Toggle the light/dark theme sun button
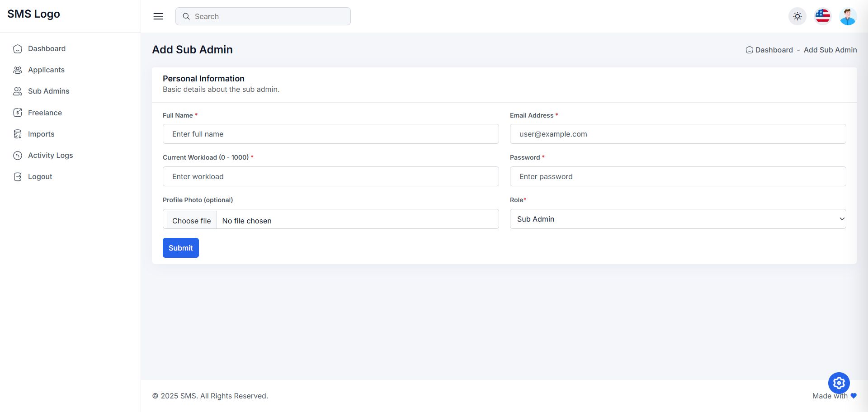The width and height of the screenshot is (868, 412). click(797, 16)
